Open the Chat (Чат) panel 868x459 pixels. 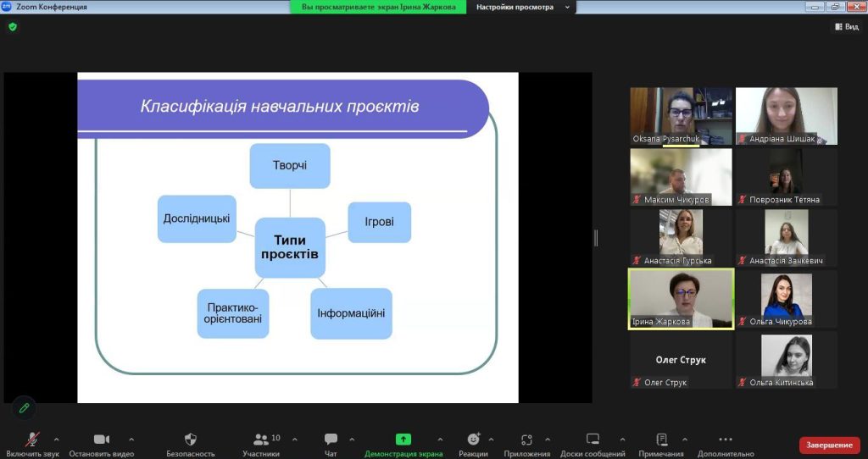(331, 439)
